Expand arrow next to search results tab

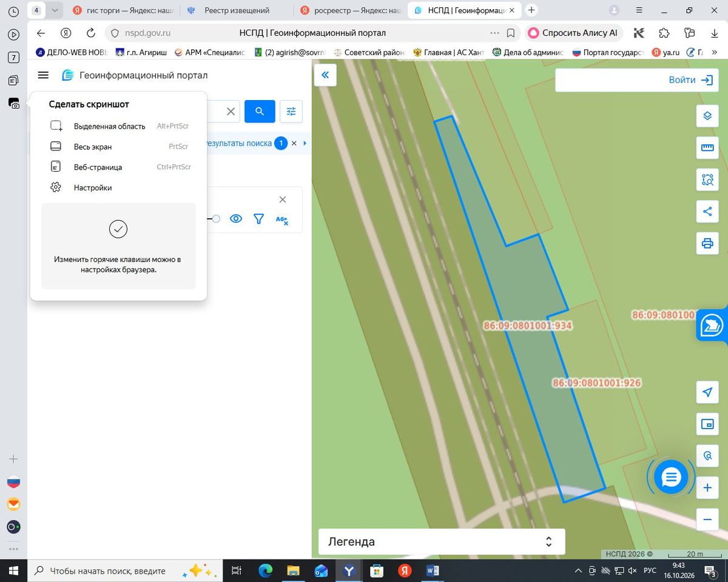tap(305, 143)
